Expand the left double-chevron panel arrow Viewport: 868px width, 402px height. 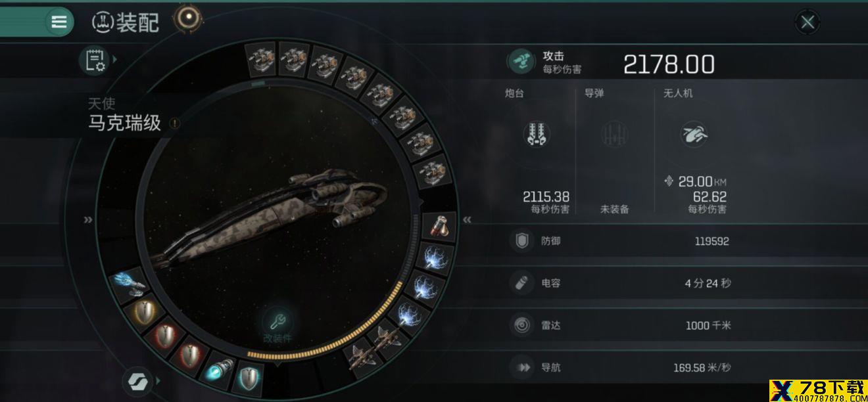tap(88, 219)
